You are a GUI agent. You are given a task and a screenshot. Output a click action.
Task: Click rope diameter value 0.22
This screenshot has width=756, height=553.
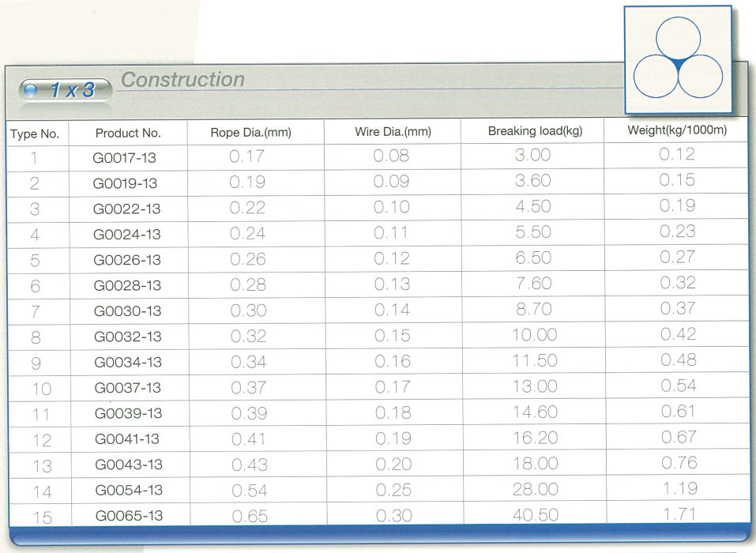click(x=247, y=208)
